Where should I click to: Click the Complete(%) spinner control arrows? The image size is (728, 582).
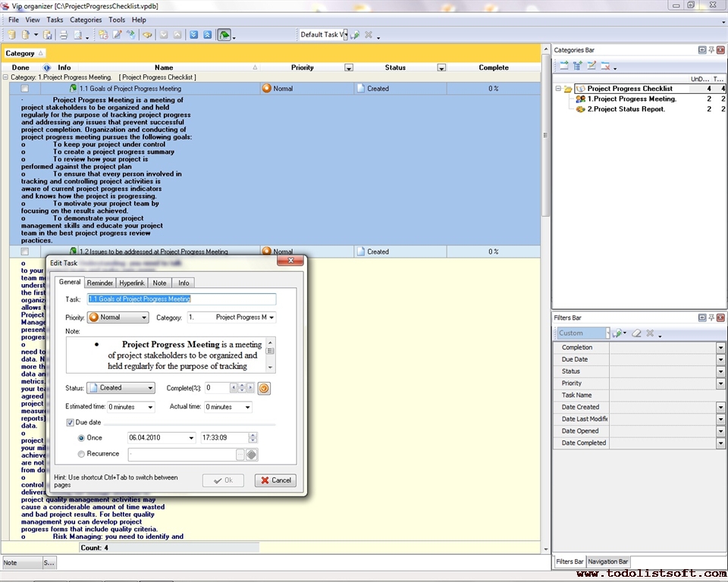pos(242,388)
